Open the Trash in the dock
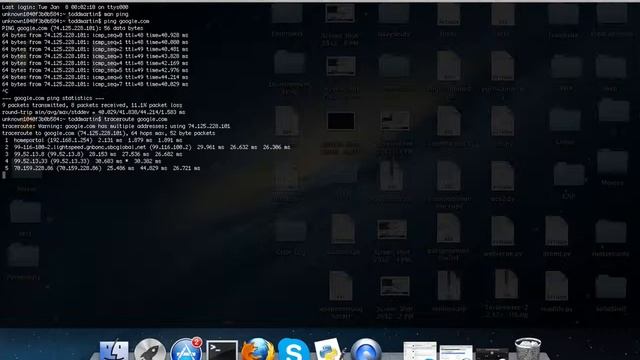640x360 pixels. [528, 349]
